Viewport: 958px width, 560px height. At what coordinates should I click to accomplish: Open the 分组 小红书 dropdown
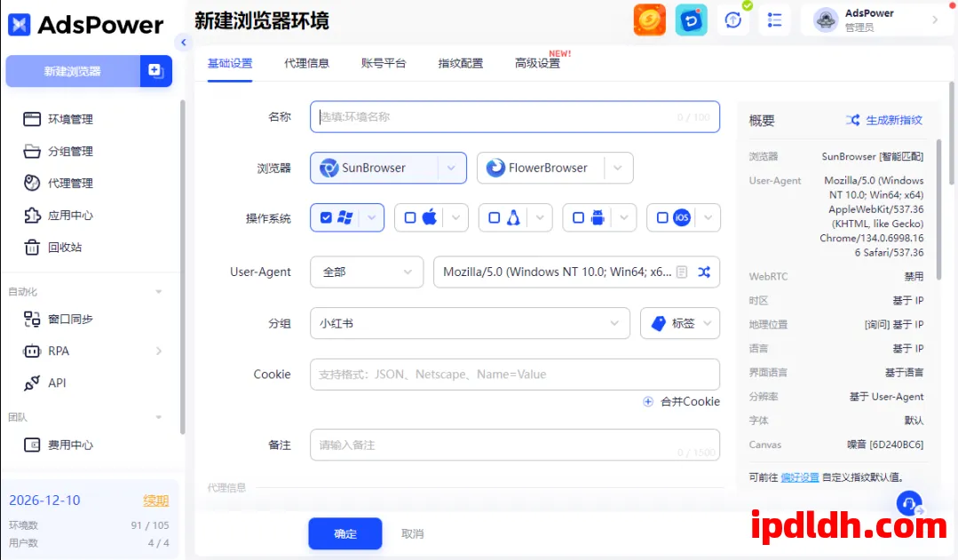point(470,323)
